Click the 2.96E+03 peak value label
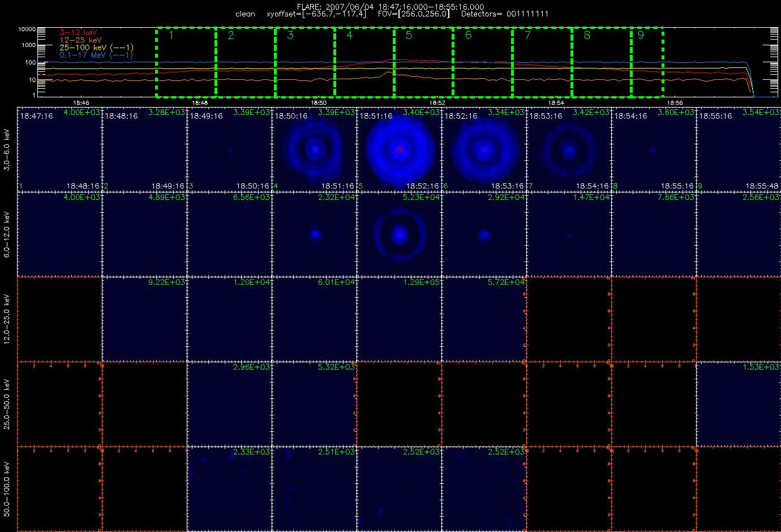This screenshot has width=781, height=532. 251,367
